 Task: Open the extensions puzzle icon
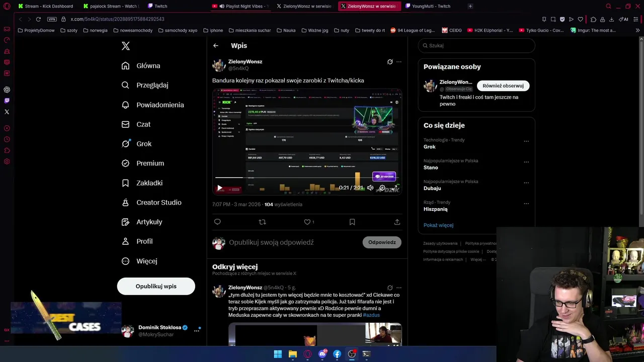click(x=593, y=19)
